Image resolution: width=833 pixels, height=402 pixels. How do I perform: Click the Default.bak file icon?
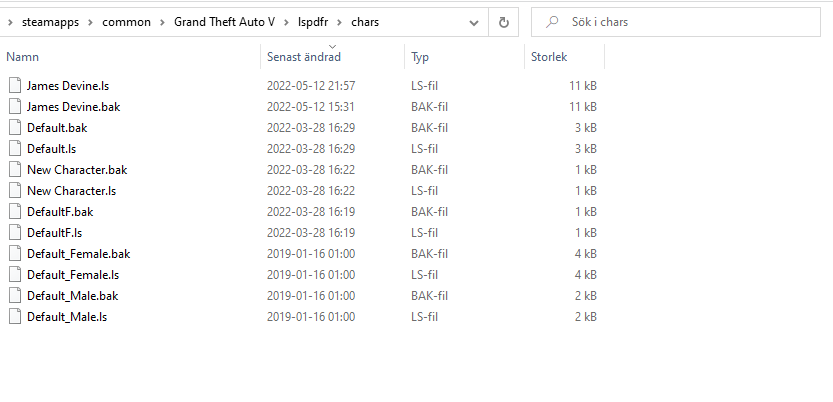coord(14,127)
